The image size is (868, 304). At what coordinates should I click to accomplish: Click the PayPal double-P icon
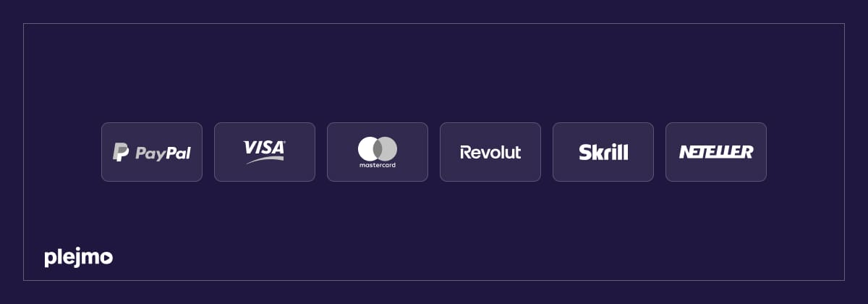pos(121,152)
